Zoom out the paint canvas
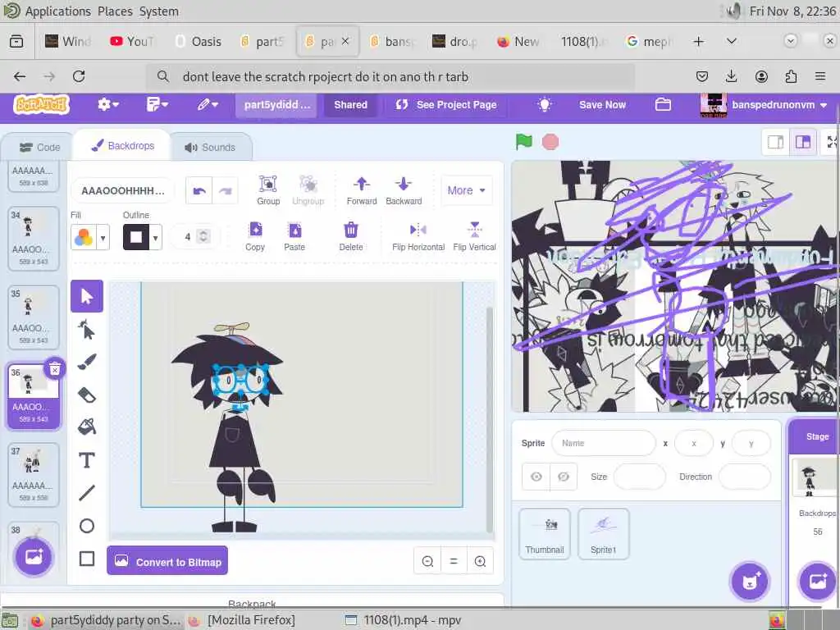Image resolution: width=840 pixels, height=630 pixels. point(427,561)
